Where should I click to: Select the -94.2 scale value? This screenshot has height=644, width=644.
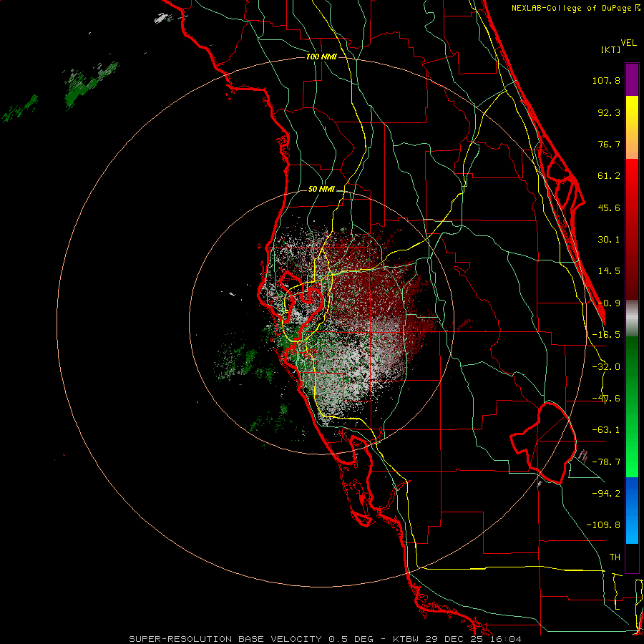click(606, 493)
